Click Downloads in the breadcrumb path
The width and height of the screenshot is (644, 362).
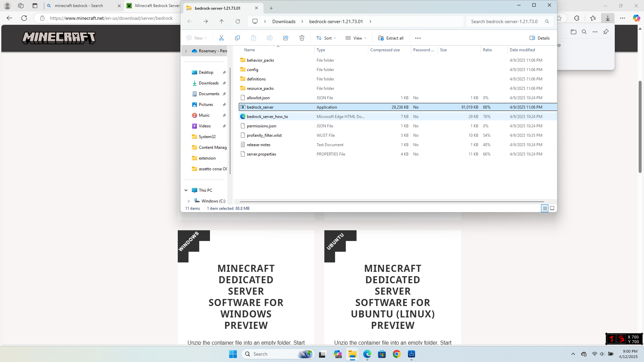pyautogui.click(x=284, y=21)
